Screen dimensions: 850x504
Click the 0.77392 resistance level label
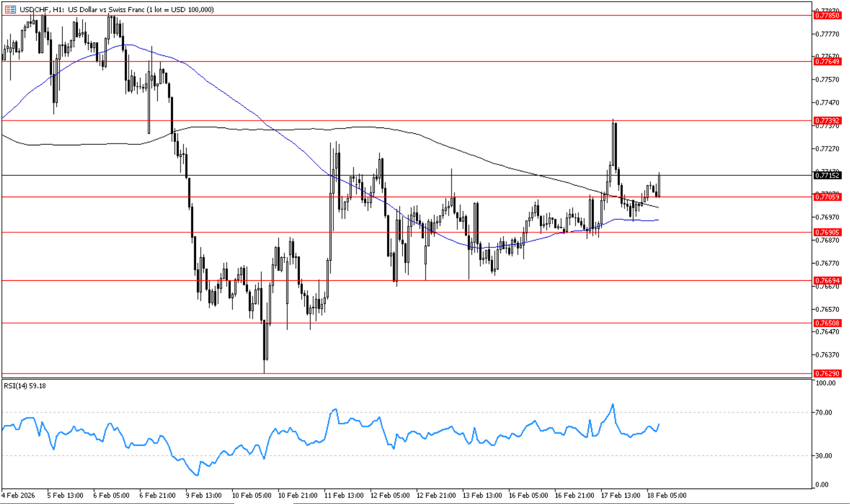pyautogui.click(x=827, y=121)
